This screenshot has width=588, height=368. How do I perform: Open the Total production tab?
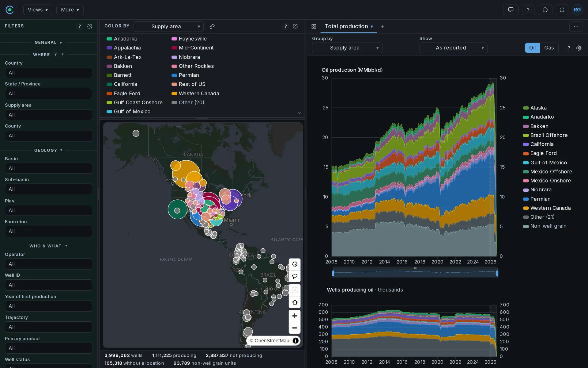tap(349, 26)
